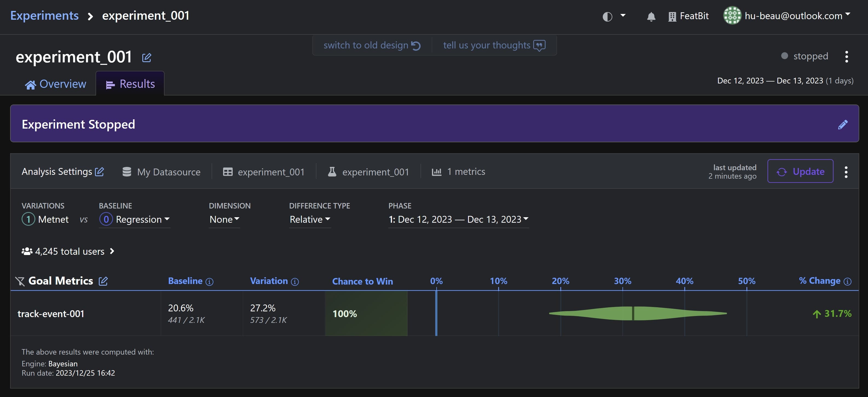The width and height of the screenshot is (868, 397).
Task: Click pencil icon in Experiment Stopped banner
Action: pyautogui.click(x=842, y=124)
